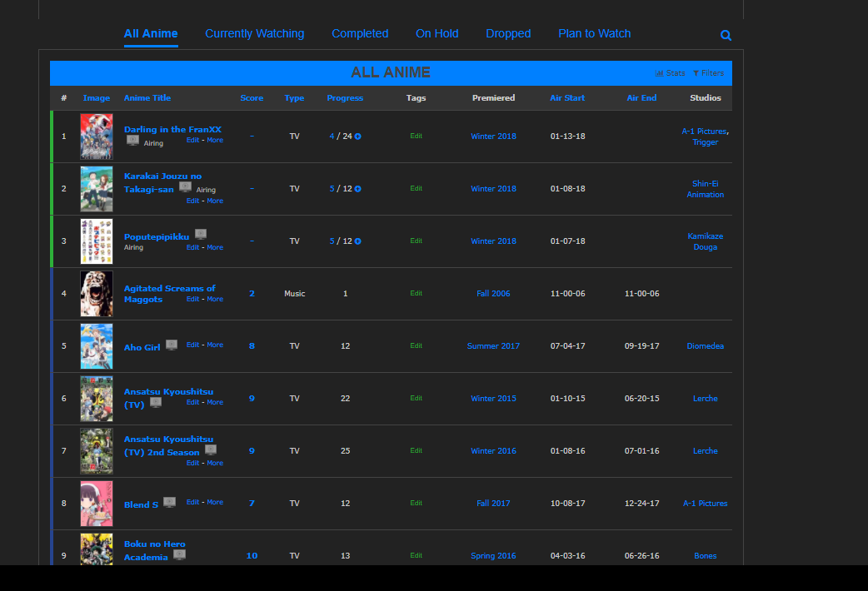Click plus icon beside Karakai Jouzu progress
This screenshot has height=591, width=868.
coord(357,189)
